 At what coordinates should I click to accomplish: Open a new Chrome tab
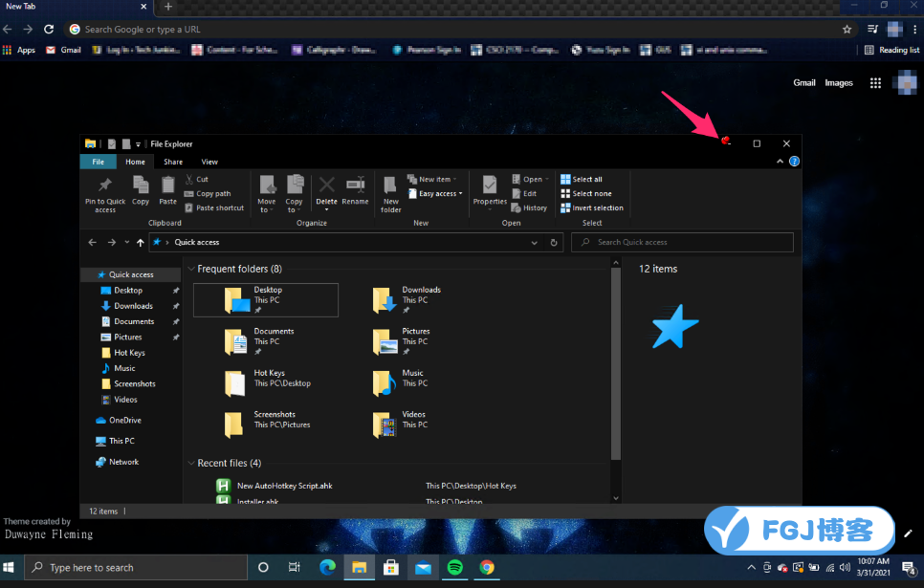(168, 7)
